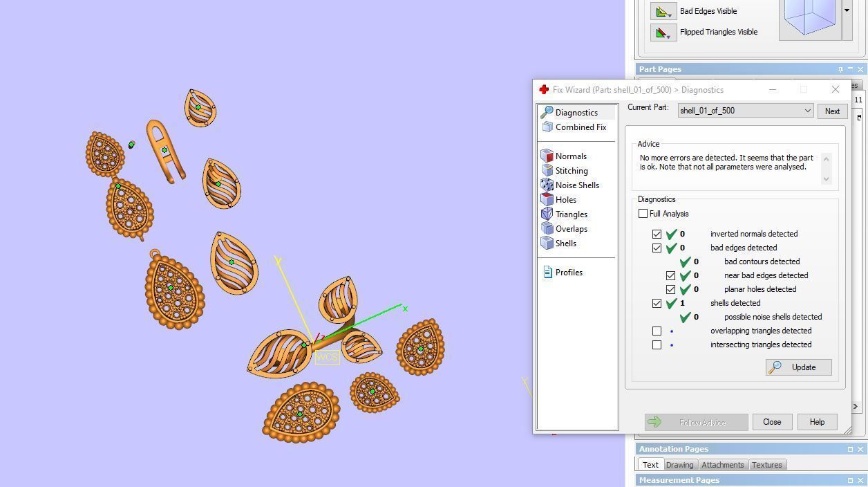Enable the Full Analysis checkbox

pyautogui.click(x=643, y=214)
